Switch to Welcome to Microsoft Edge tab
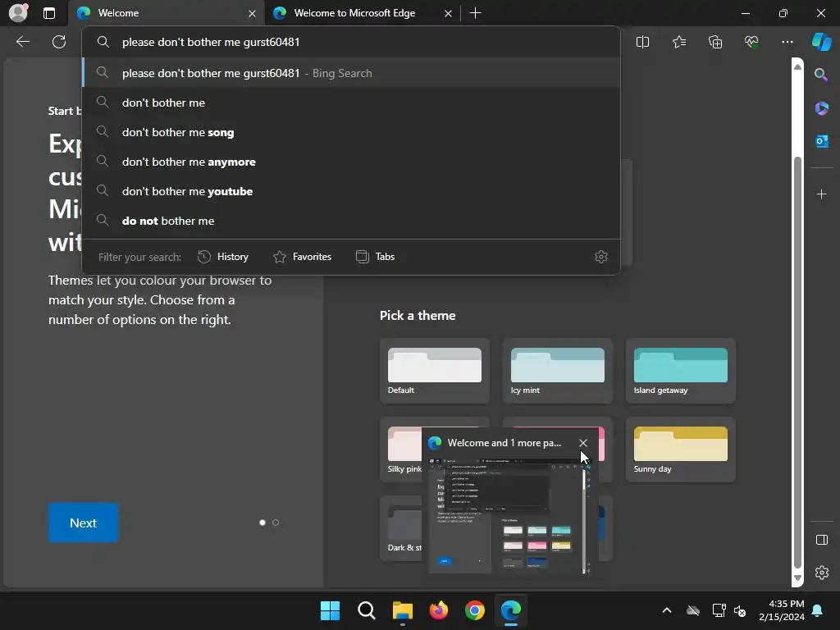Image resolution: width=840 pixels, height=630 pixels. 362,13
